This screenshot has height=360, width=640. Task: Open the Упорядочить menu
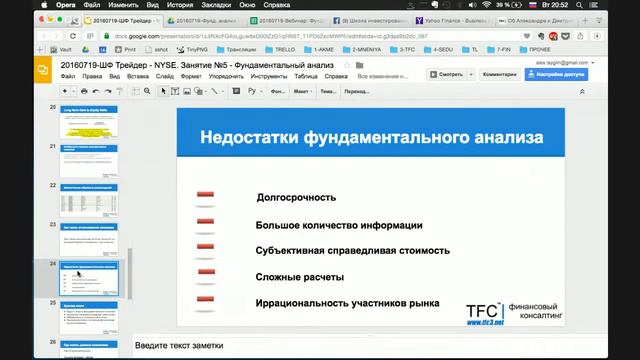[x=226, y=76]
